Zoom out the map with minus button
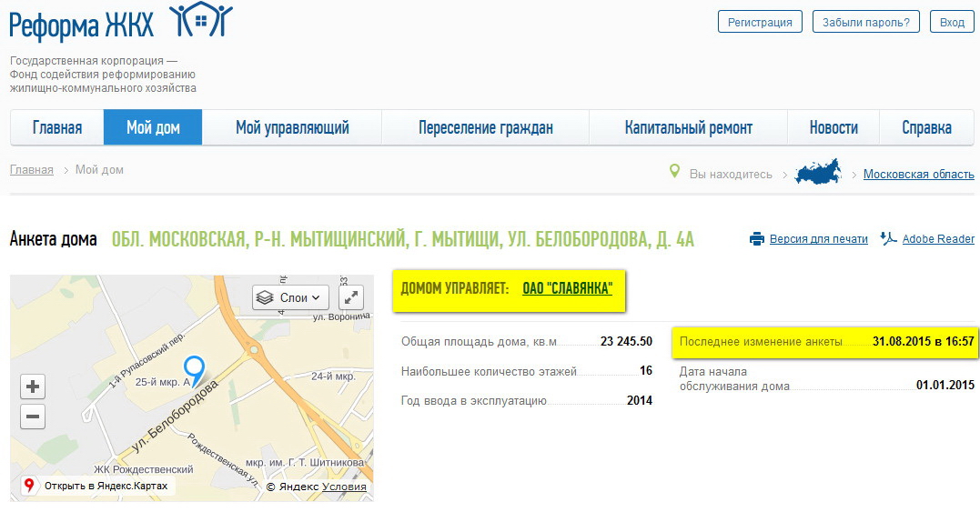Image resolution: width=980 pixels, height=512 pixels. coord(33,417)
